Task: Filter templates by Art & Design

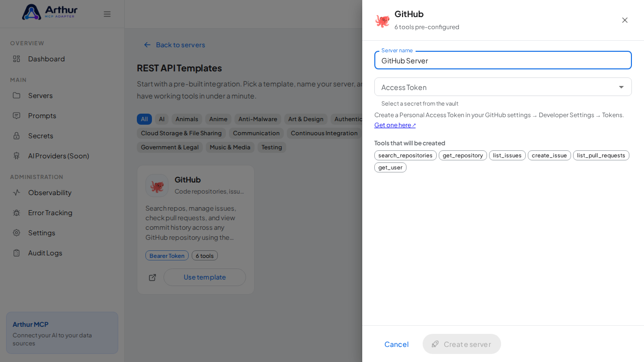Action: tap(306, 119)
